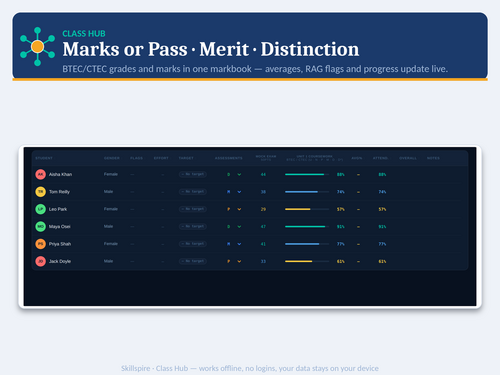Open Tom Reilly's M grade dropdown
This screenshot has width=500, height=375.
(x=234, y=192)
